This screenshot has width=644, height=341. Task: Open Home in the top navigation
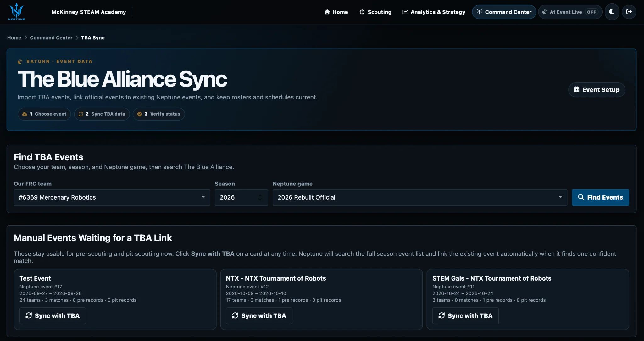click(336, 12)
